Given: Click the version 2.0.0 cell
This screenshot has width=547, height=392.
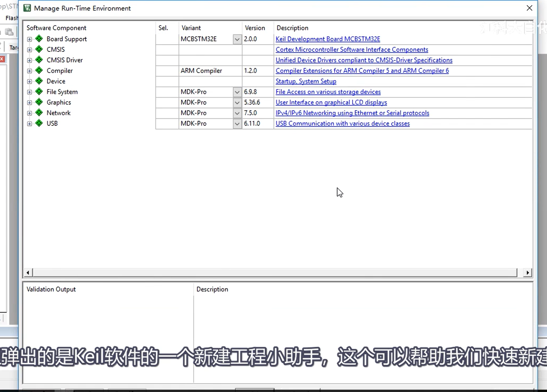Looking at the screenshot, I should pyautogui.click(x=258, y=39).
